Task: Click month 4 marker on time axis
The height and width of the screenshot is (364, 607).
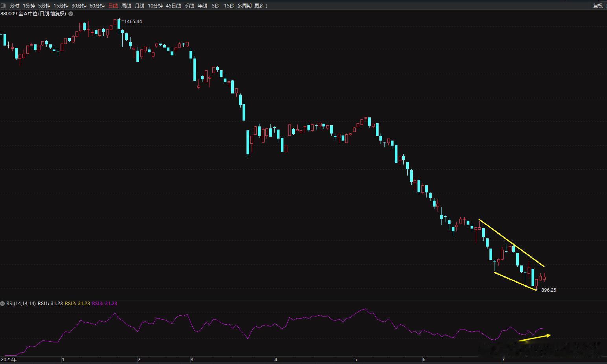Action: pos(276,359)
